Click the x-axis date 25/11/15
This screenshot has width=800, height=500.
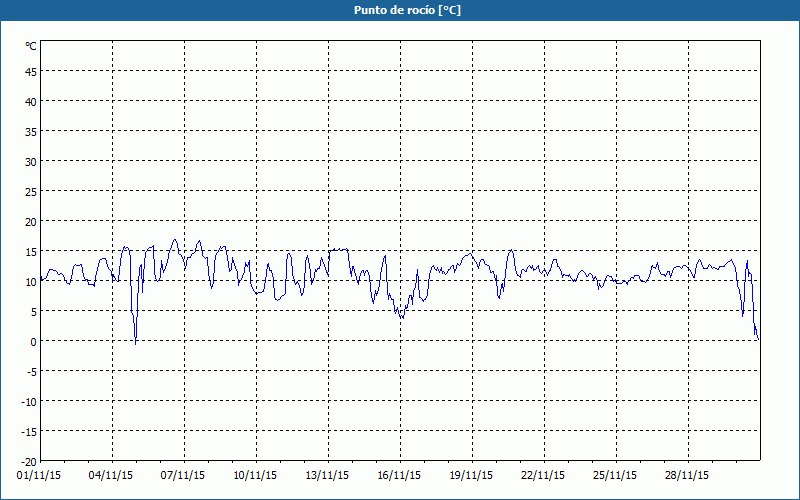[615, 476]
